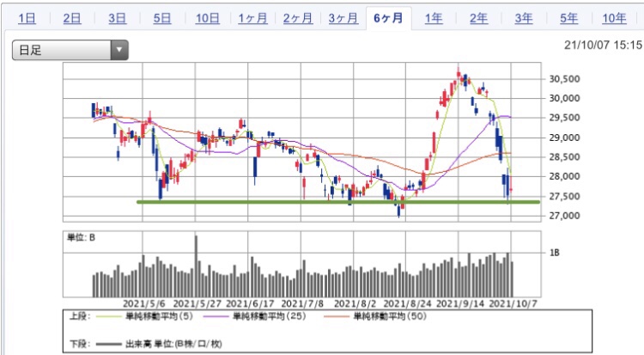
Task: Click the purple 25-day average legend line
Action: (x=216, y=316)
